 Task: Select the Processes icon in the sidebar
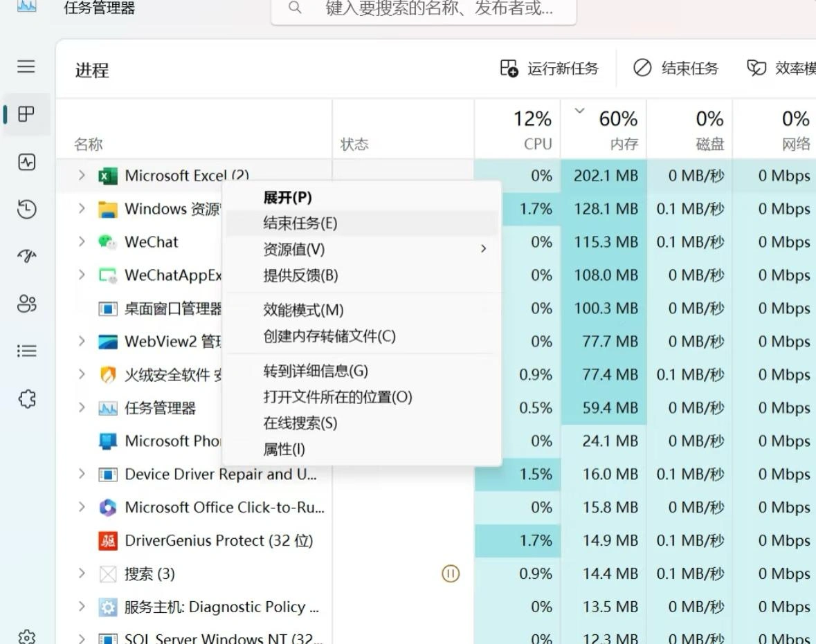coord(26,113)
